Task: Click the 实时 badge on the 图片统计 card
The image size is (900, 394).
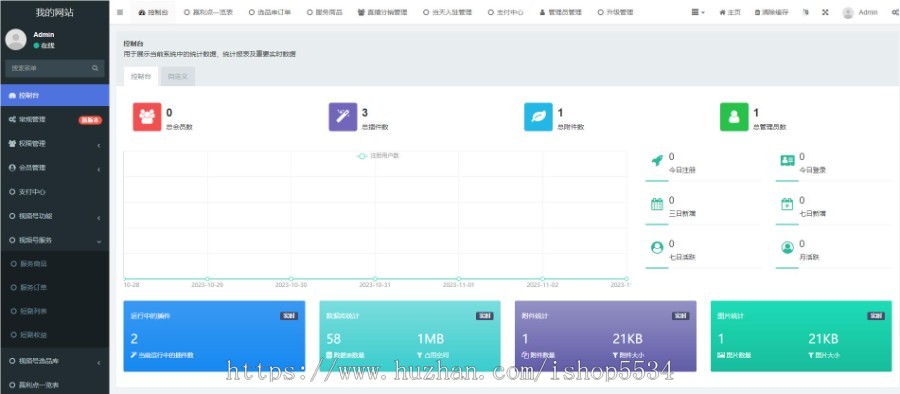Action: [x=876, y=316]
